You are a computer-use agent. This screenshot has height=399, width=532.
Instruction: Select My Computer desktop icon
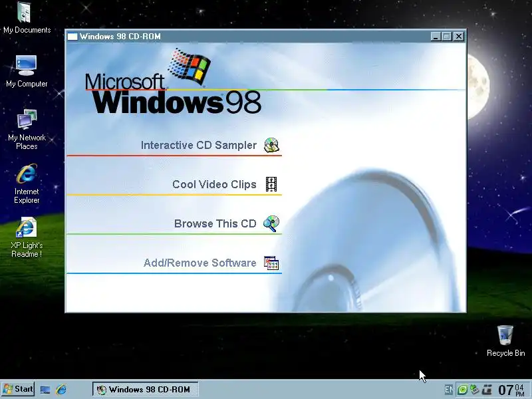[x=27, y=71]
